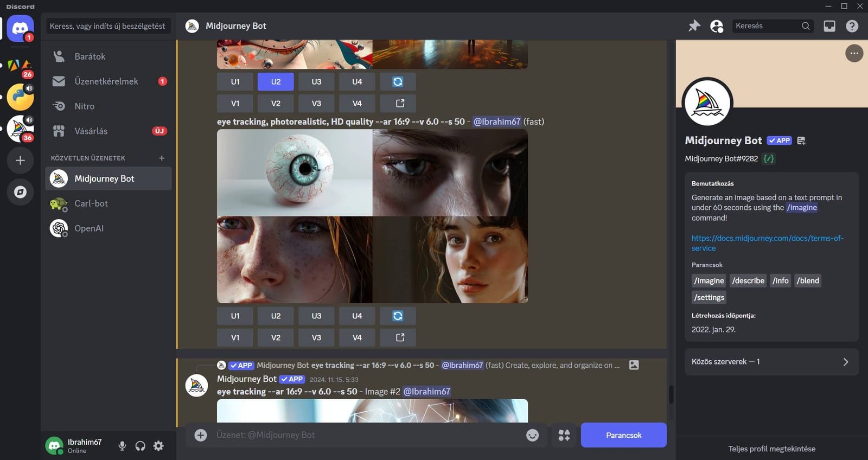Add a server with the plus icon
The height and width of the screenshot is (460, 868).
click(x=20, y=161)
